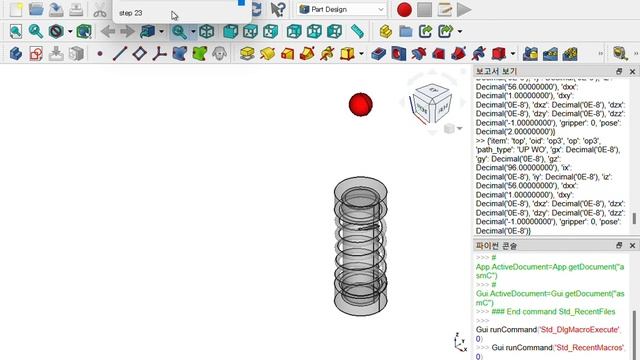
Task: Select the Additive Loft tool
Action: (287, 53)
